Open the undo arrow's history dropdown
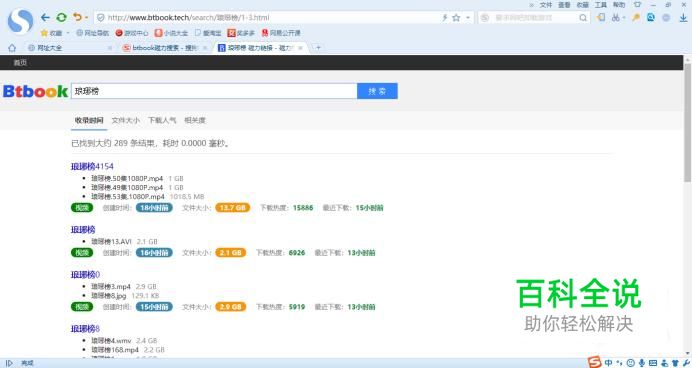The image size is (692, 368). coord(86,18)
